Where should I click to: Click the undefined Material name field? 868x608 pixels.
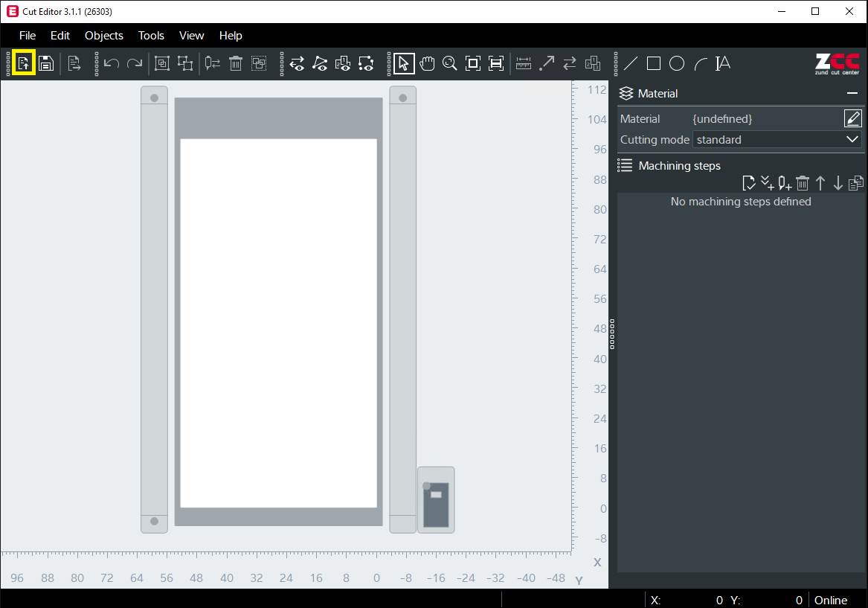pyautogui.click(x=721, y=118)
